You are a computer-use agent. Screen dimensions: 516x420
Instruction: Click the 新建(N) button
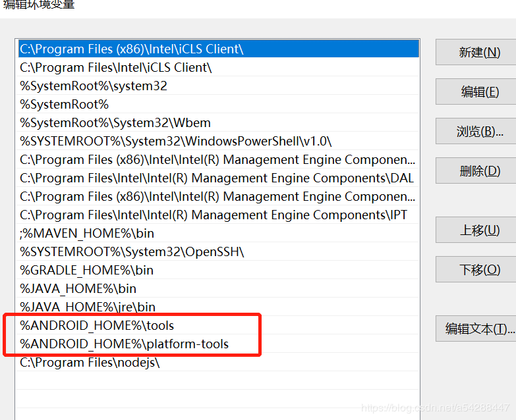pos(476,52)
